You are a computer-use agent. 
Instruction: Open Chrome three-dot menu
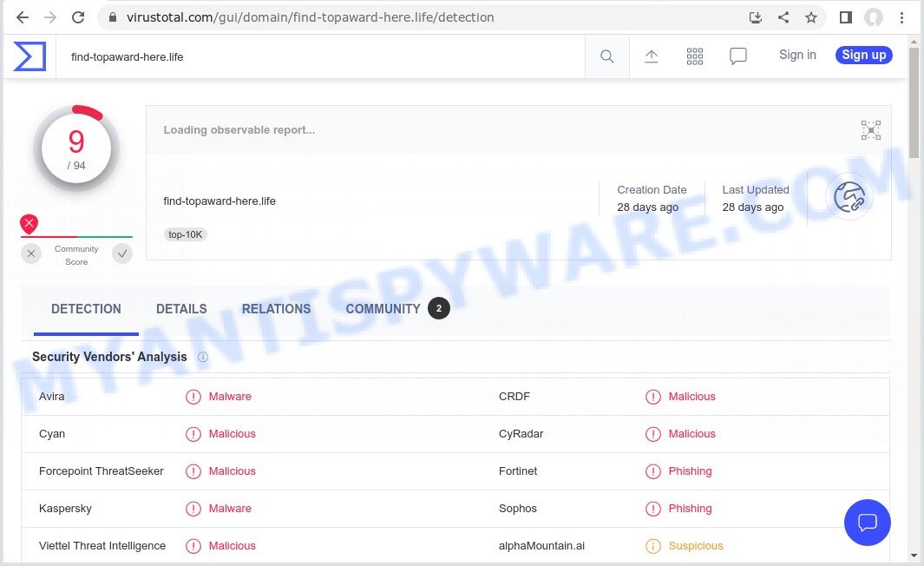tap(901, 17)
